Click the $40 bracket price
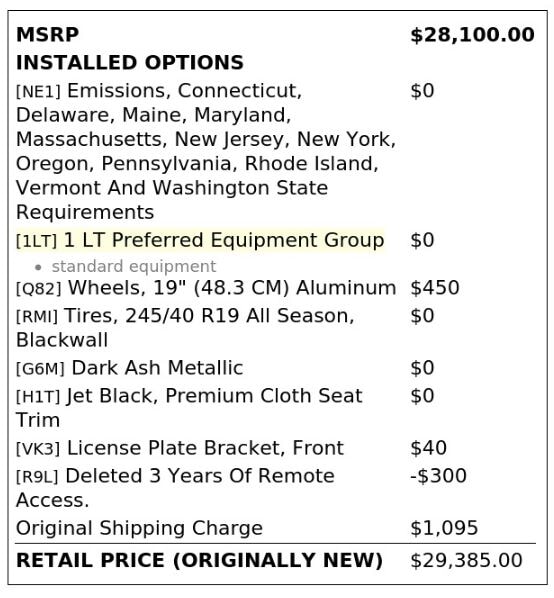Screen dimensions: 554x598 tap(428, 448)
